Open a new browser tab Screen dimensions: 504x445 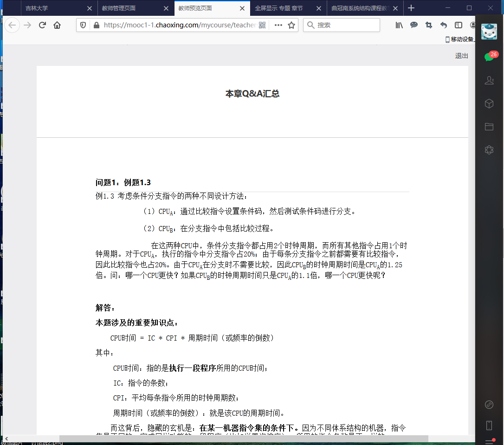point(411,8)
